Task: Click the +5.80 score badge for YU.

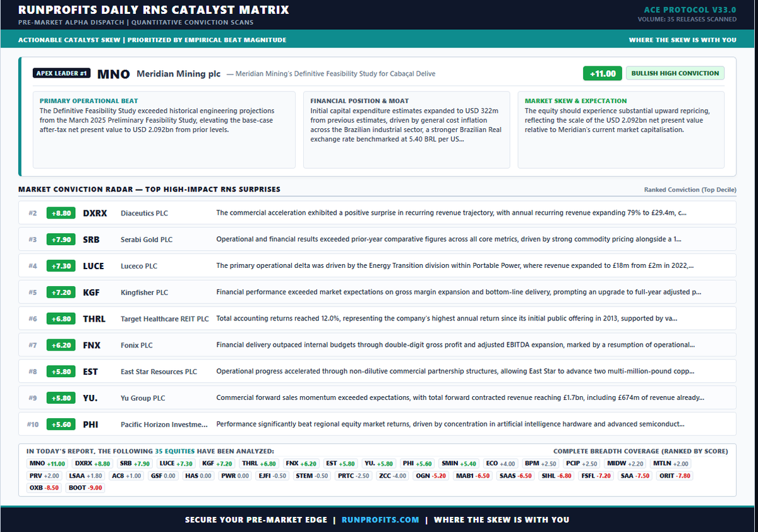Action: pos(61,398)
